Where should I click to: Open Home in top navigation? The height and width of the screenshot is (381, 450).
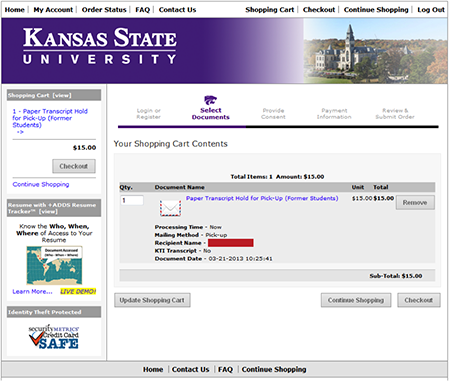pyautogui.click(x=15, y=10)
